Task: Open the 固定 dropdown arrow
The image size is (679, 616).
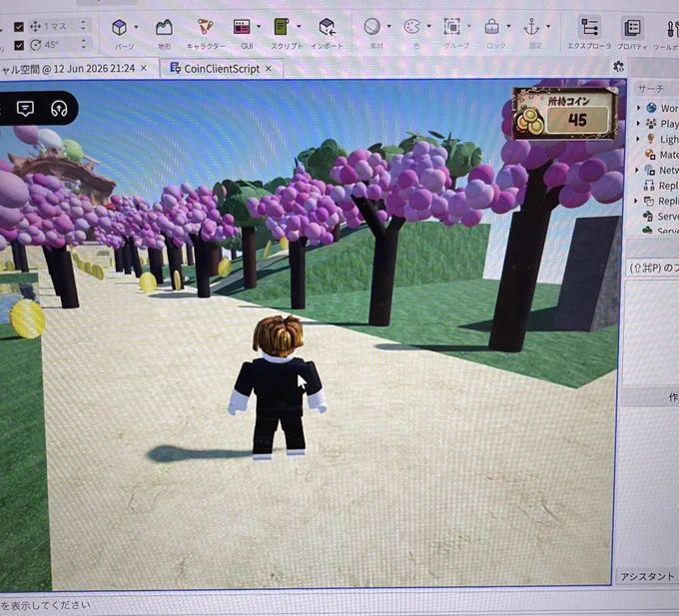Action: pos(548,26)
